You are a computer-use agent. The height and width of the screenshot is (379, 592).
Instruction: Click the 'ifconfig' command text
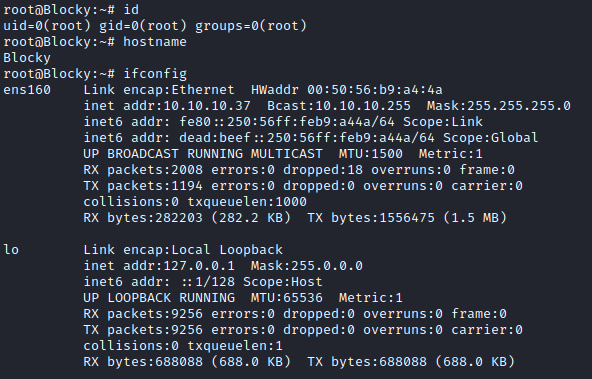155,74
